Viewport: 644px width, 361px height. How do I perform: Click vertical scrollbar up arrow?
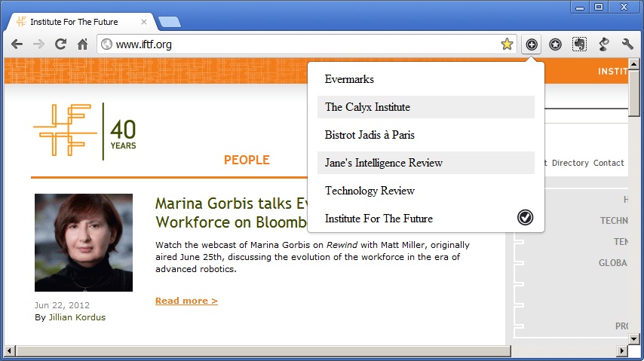(633, 64)
